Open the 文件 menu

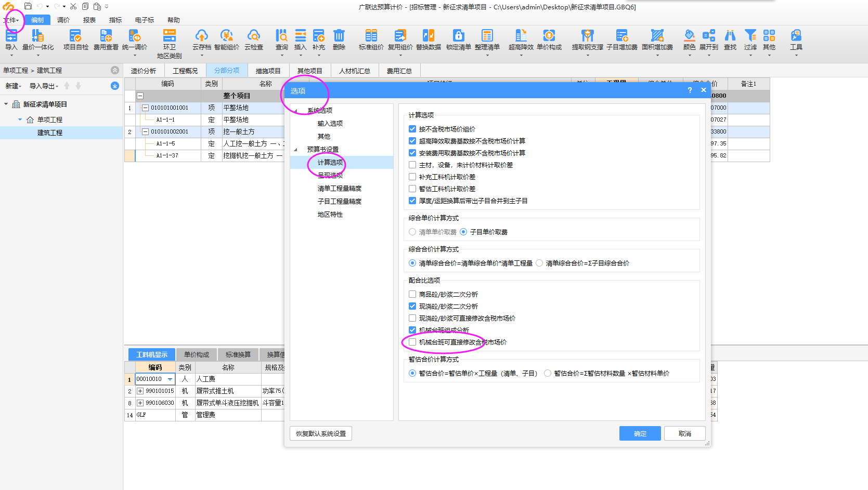[11, 20]
